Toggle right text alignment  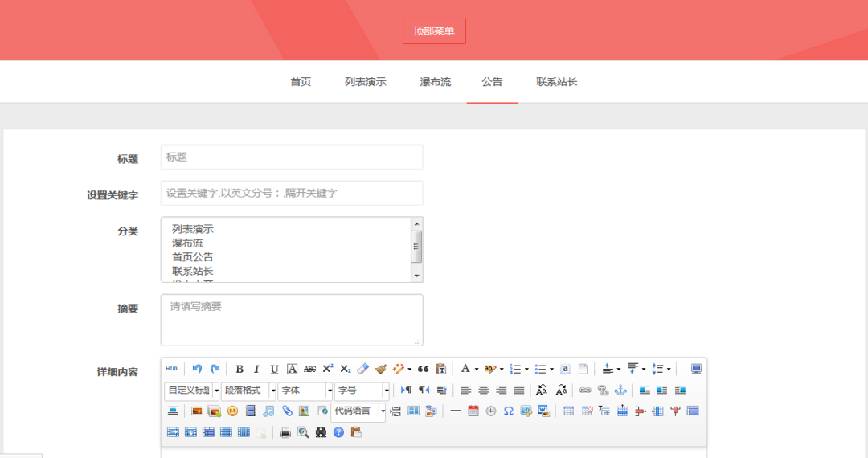(x=502, y=391)
